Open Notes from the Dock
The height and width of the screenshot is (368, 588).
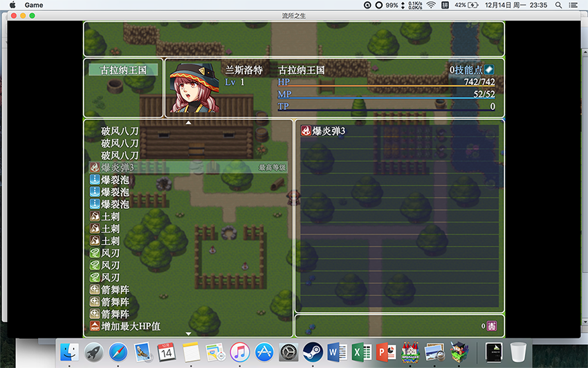(191, 352)
